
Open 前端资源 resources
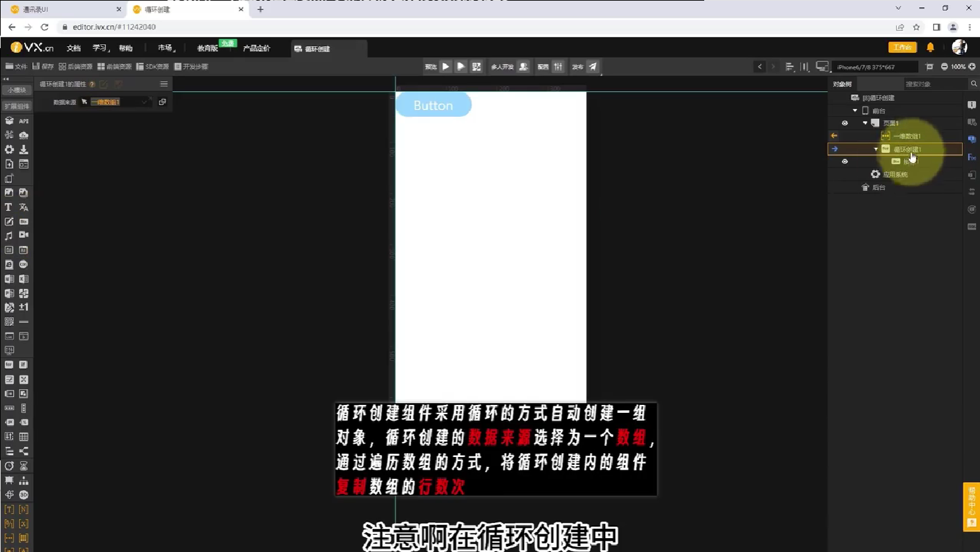114,67
